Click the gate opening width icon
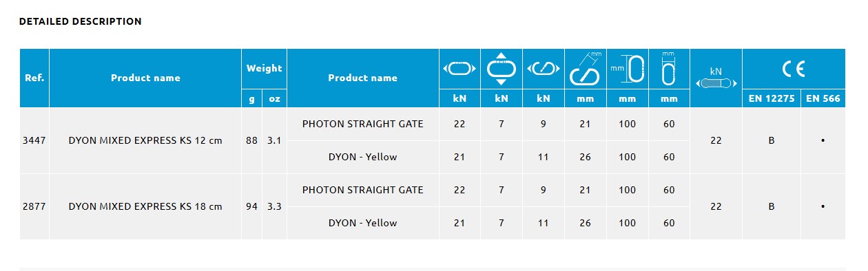The height and width of the screenshot is (271, 868). pos(586,68)
